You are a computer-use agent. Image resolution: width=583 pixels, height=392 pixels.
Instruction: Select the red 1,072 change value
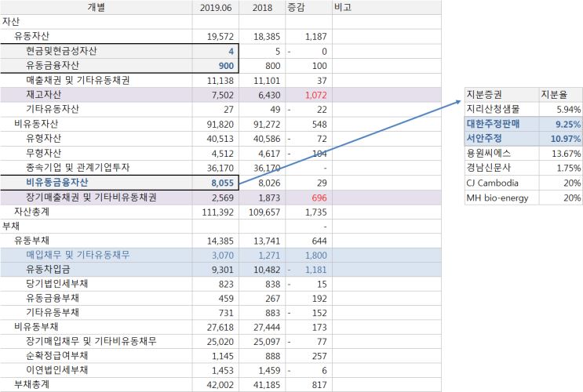point(315,95)
